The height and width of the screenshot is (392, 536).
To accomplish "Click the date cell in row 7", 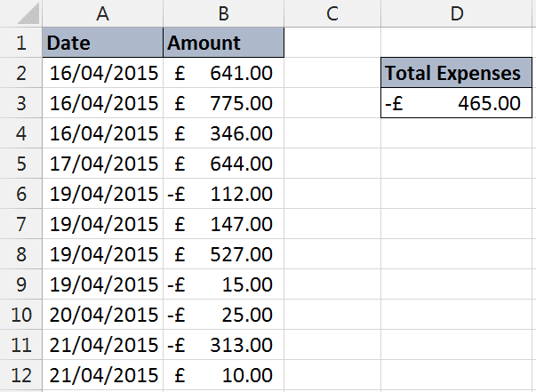I will click(x=102, y=223).
